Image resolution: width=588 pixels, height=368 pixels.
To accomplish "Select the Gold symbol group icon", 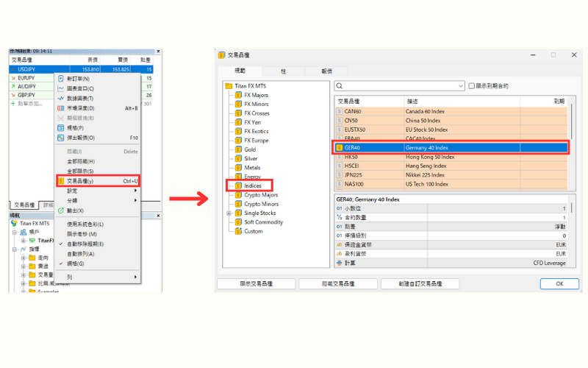I will (238, 149).
